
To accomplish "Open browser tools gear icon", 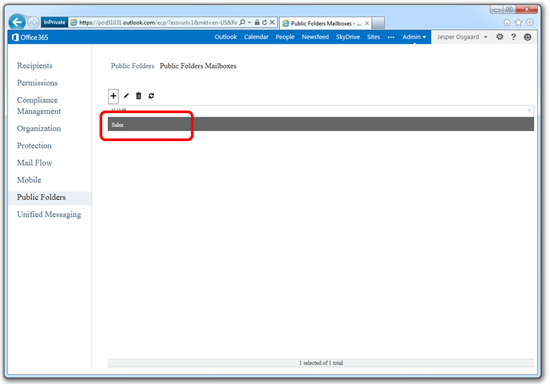I will (x=530, y=22).
